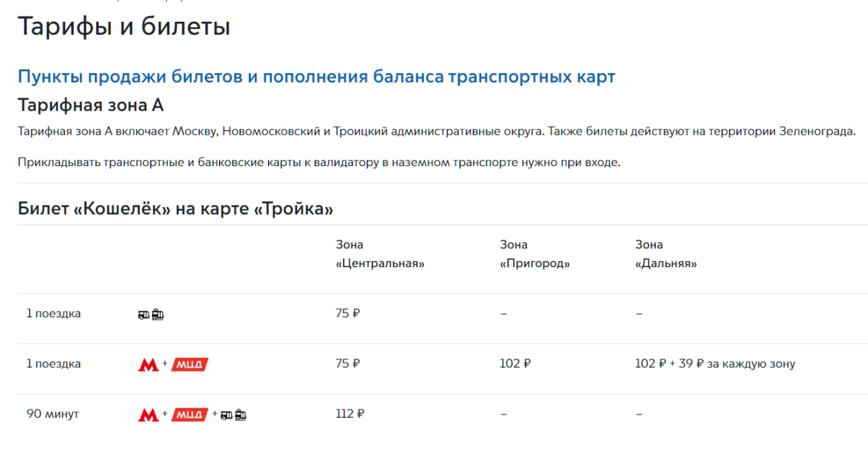Click the bus icon in the top fare row
Viewport: 868px width, 455px height.
click(x=143, y=314)
